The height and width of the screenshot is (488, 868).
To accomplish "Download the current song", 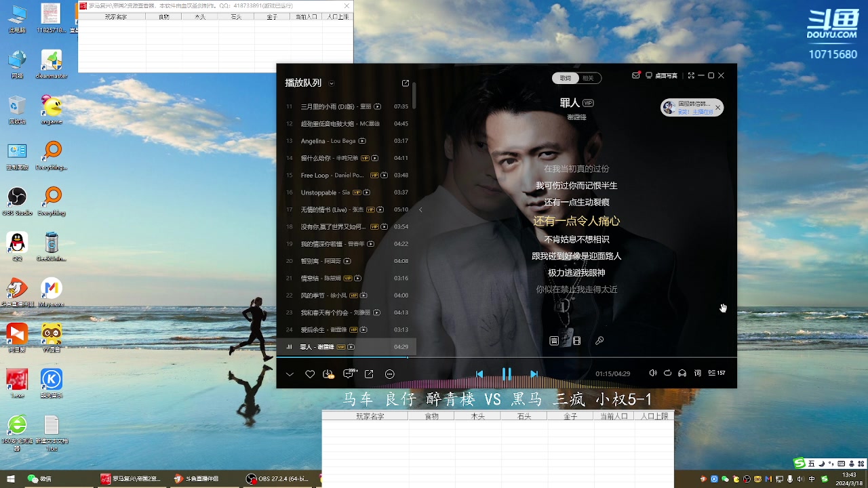I will click(x=329, y=374).
